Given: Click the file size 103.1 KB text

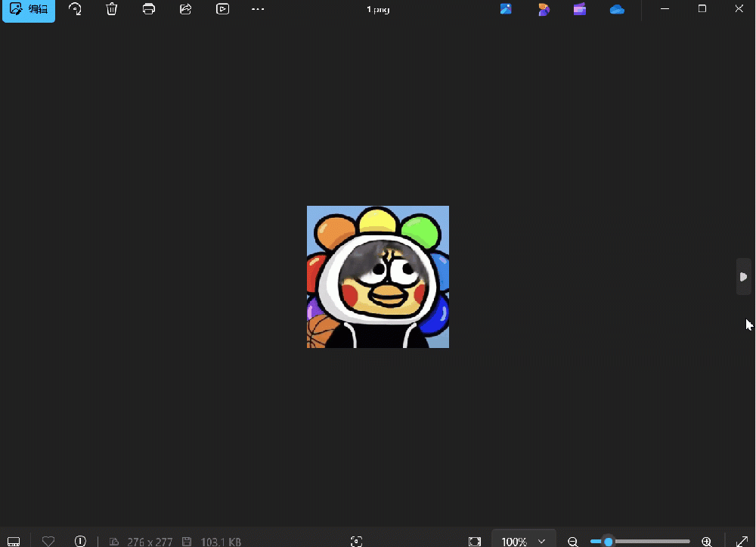Looking at the screenshot, I should click(x=220, y=542).
